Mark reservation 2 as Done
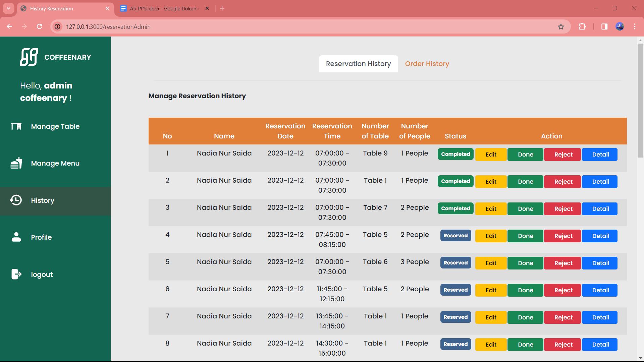644x362 pixels. [x=525, y=182]
